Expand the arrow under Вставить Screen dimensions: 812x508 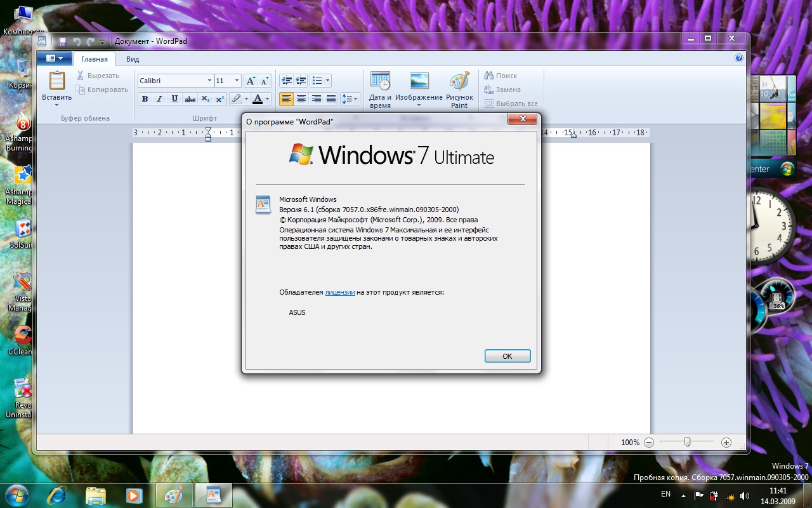[57, 105]
